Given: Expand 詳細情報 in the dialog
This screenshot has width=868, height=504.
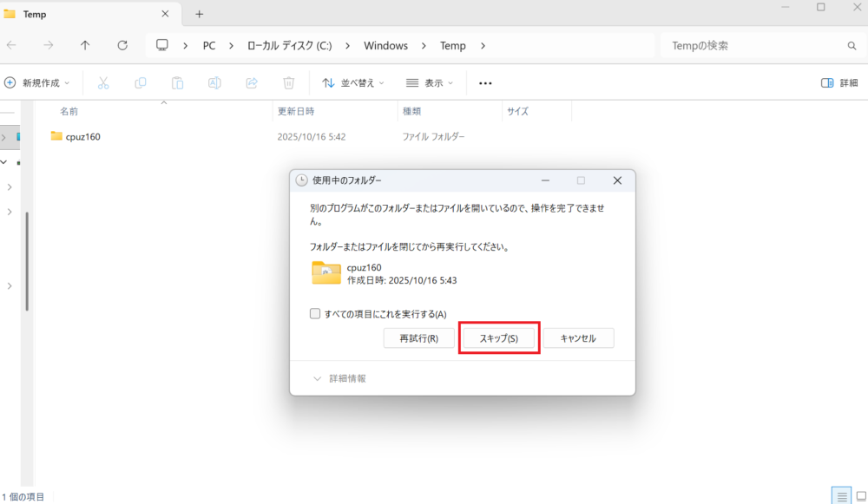Looking at the screenshot, I should (x=339, y=379).
